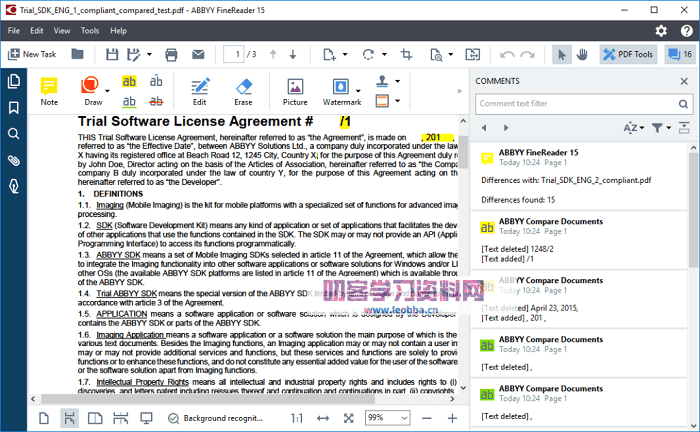Click the Print icon in the toolbar

[171, 54]
